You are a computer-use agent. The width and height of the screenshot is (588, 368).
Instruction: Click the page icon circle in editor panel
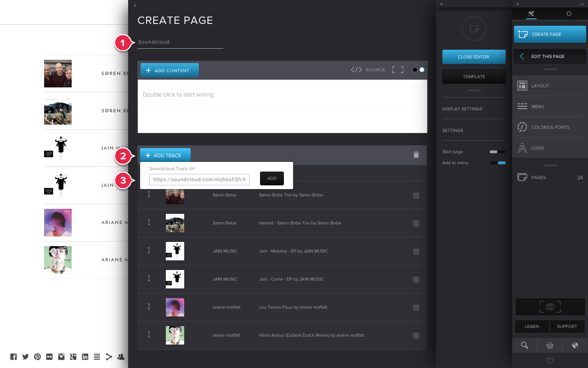coord(474,29)
